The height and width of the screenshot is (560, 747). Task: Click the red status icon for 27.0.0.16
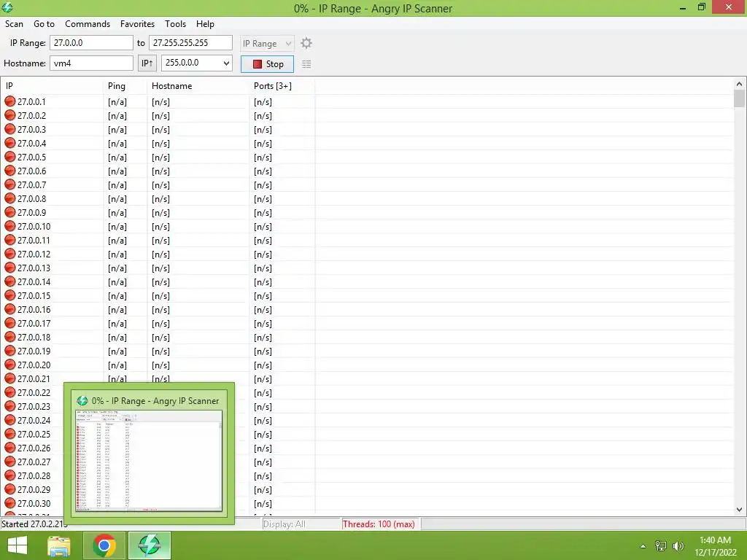coord(10,309)
